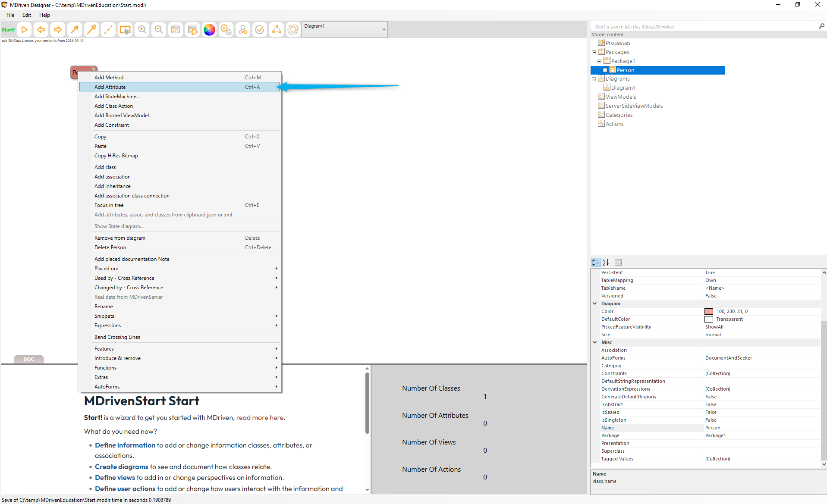Screen dimensions: 827x504
Task: Click the Color property red swatch
Action: point(709,311)
